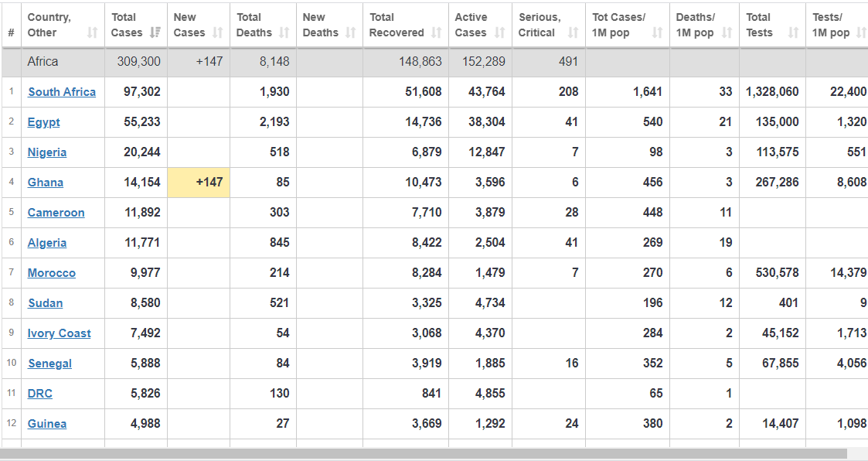Viewport: 868px width, 461px height.
Task: Click sort icon in Total Cases column
Action: pyautogui.click(x=155, y=32)
